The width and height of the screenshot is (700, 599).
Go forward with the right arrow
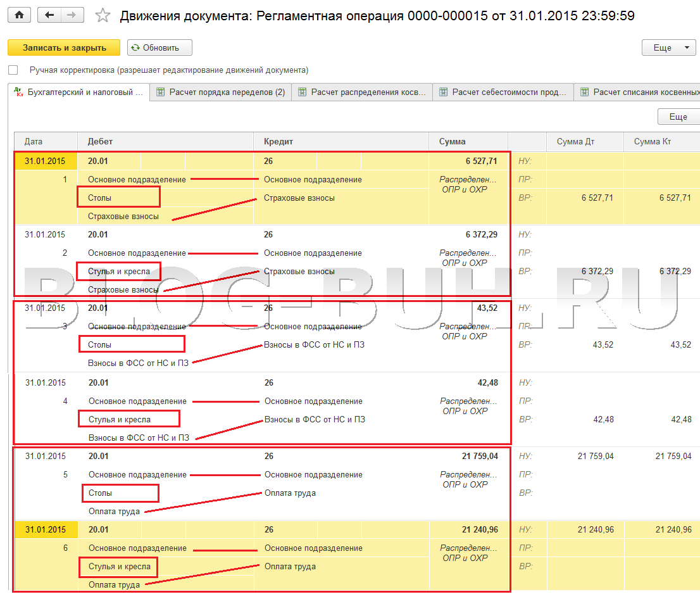click(72, 15)
